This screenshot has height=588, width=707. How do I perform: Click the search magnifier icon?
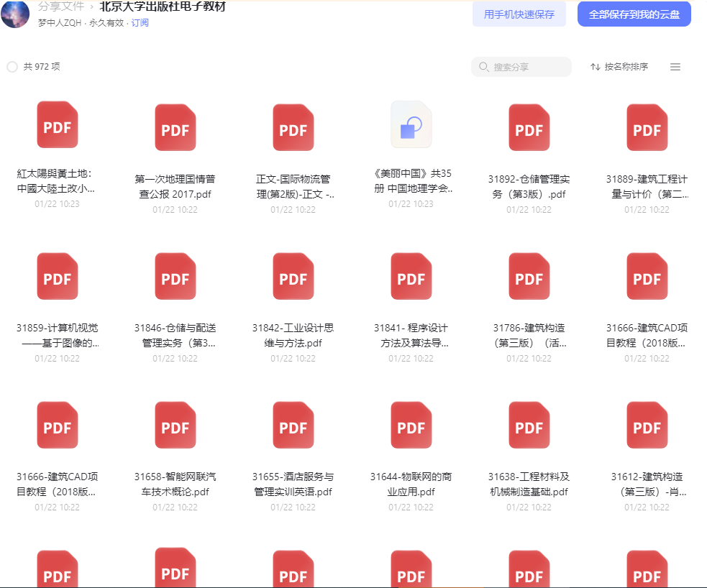click(x=484, y=67)
